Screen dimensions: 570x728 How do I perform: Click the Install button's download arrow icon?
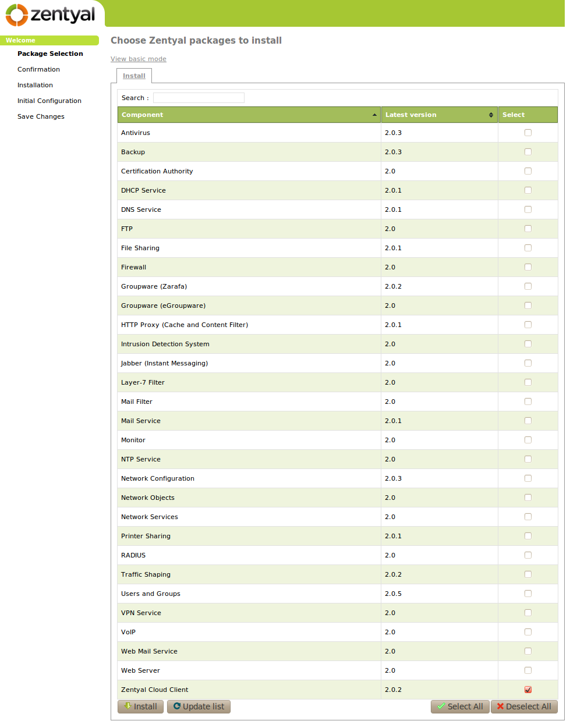click(x=128, y=706)
